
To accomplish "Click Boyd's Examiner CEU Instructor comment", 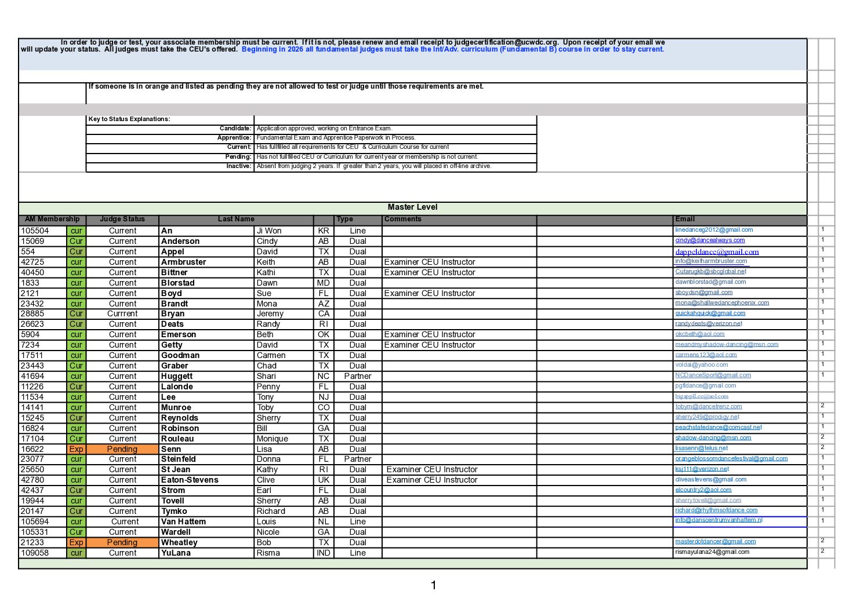I will 429,294.
